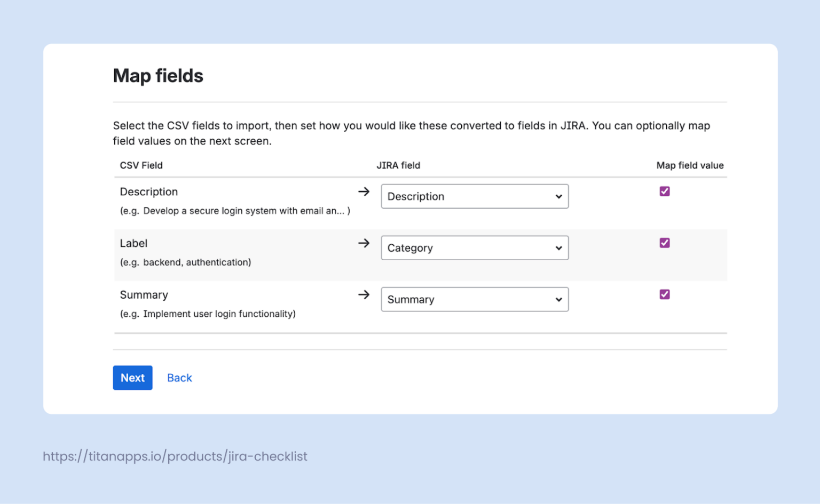Open the Category dropdown in the Label row

[475, 248]
